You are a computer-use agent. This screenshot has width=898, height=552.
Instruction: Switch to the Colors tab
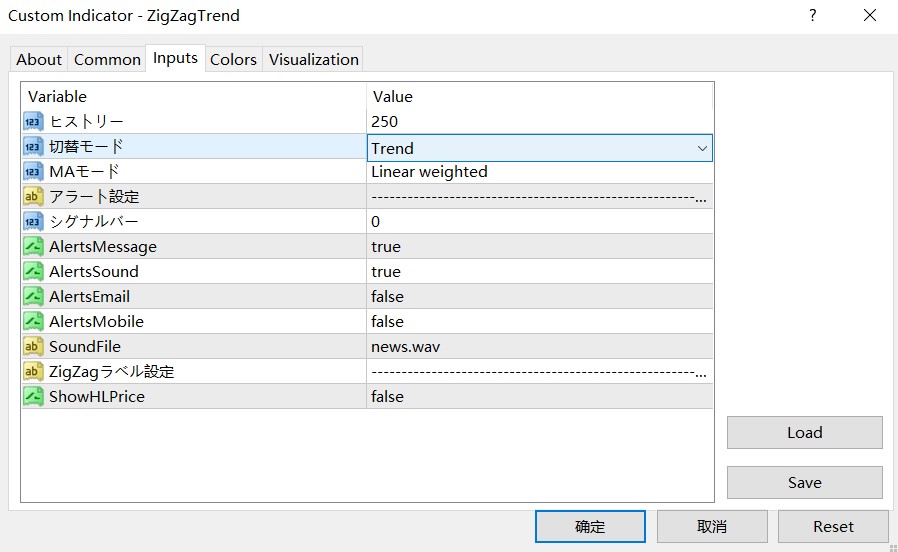(233, 59)
